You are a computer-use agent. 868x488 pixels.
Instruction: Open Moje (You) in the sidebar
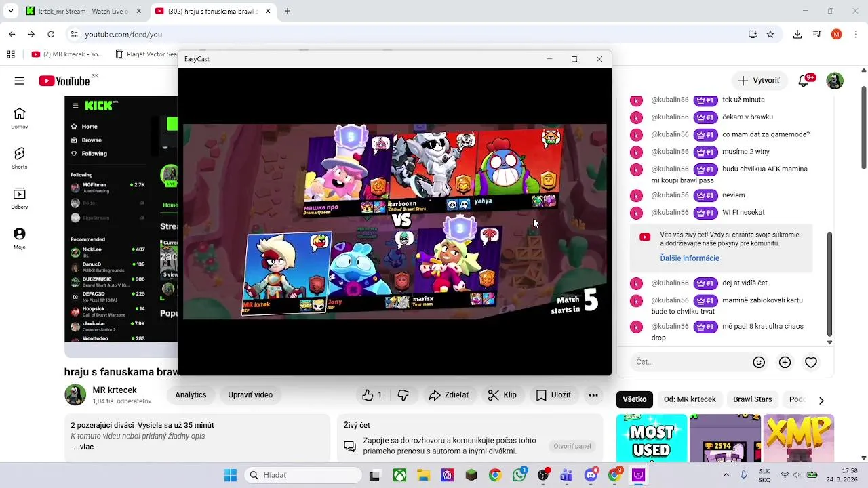20,239
